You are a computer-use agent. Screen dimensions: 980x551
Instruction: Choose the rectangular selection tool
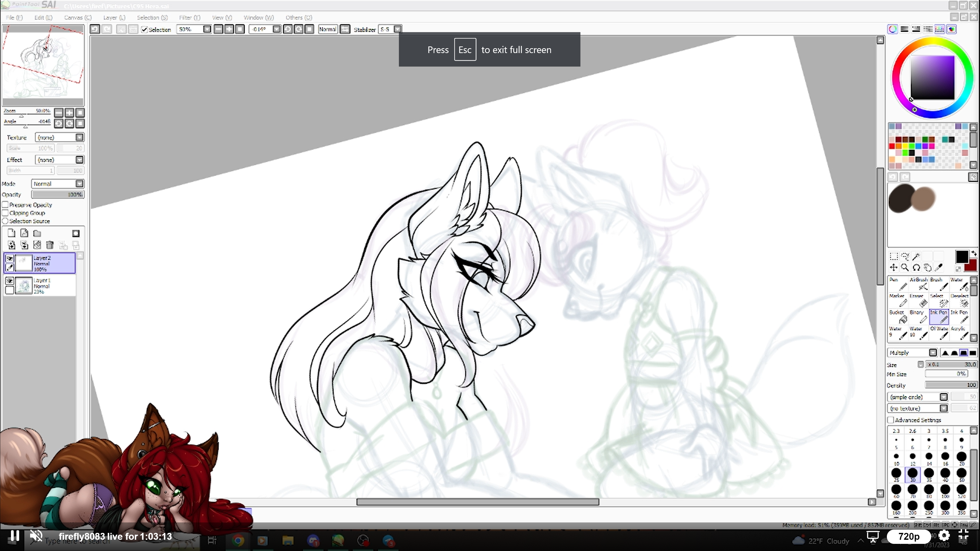(894, 256)
